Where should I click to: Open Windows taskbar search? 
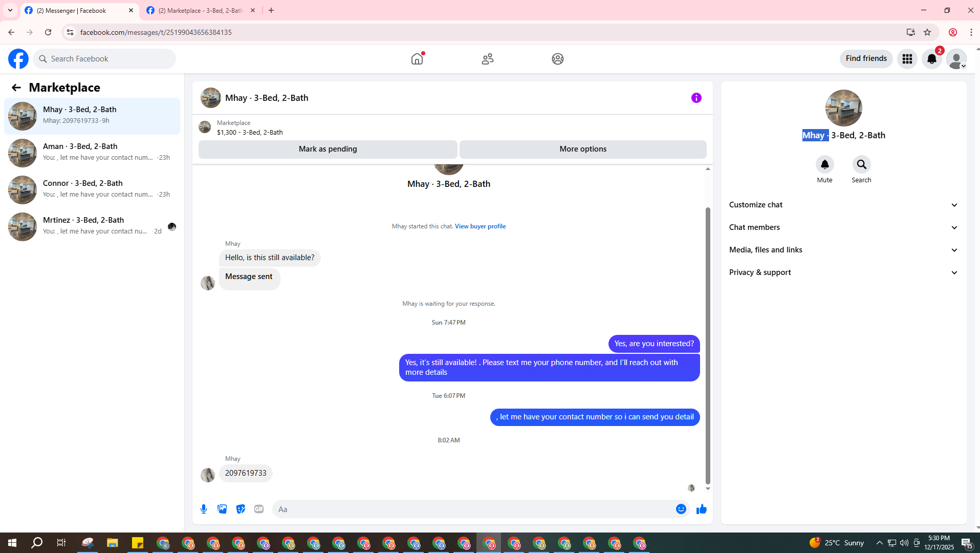pyautogui.click(x=37, y=543)
